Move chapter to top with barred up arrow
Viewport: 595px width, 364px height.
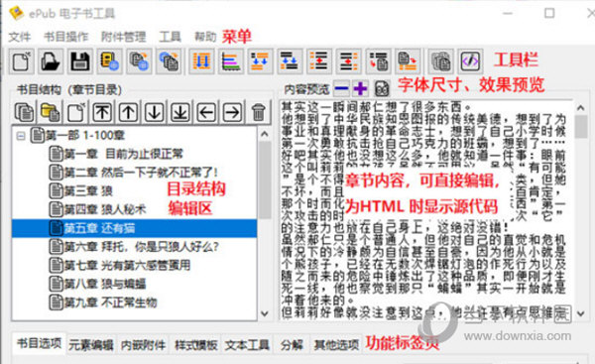click(102, 112)
